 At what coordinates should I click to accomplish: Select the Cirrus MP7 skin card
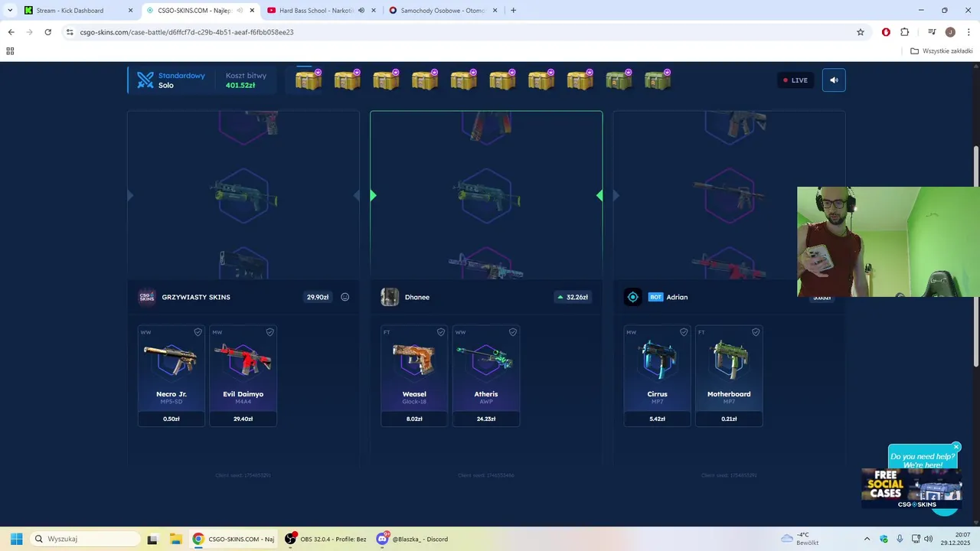[658, 376]
